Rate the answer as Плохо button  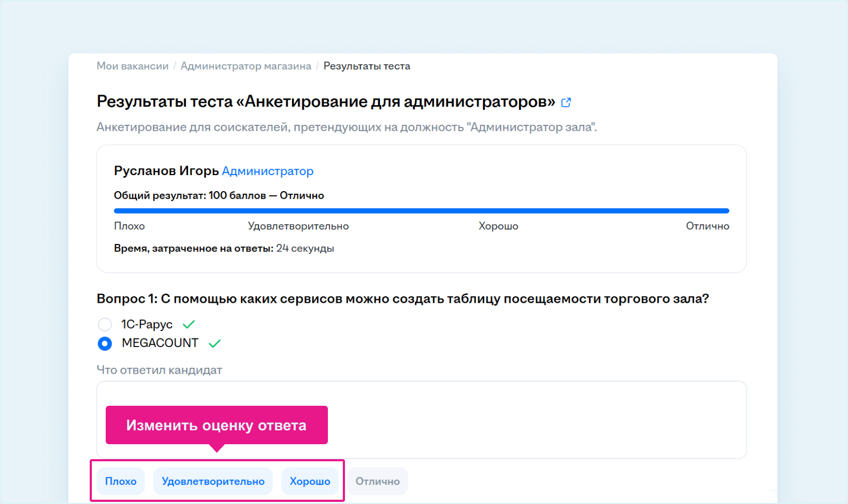[x=121, y=481]
